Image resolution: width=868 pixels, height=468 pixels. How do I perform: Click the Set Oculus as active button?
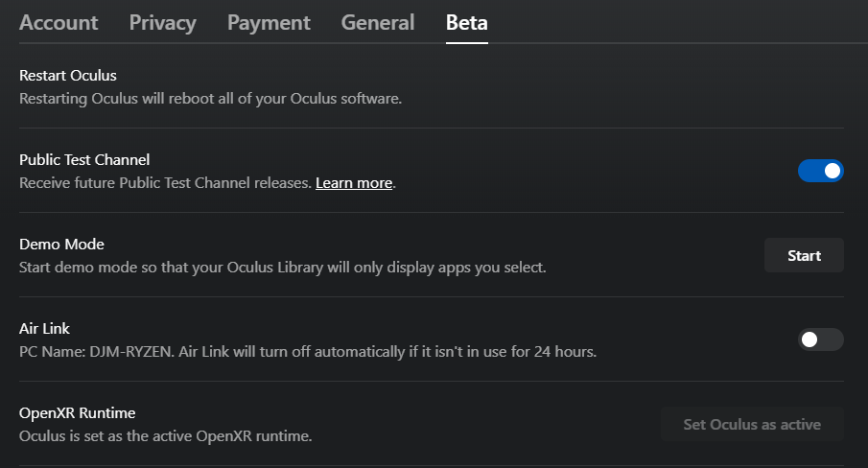752,424
